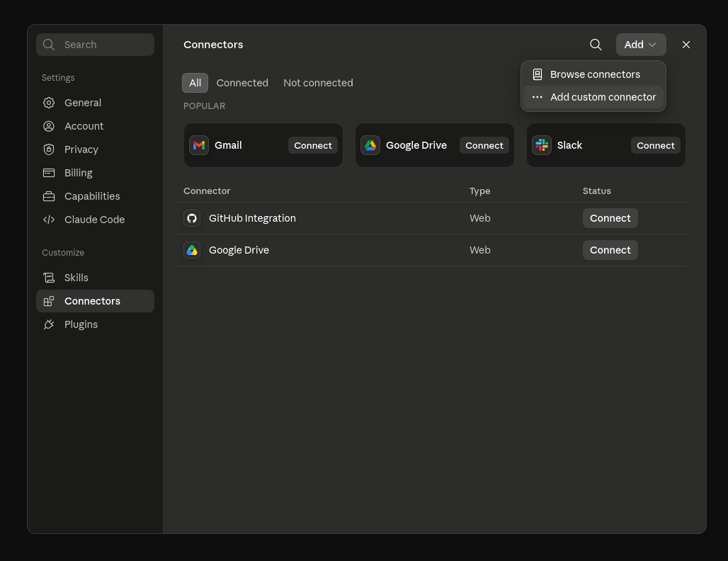Screen dimensions: 728x561
Task: Select the All filter tab
Action: 195,83
